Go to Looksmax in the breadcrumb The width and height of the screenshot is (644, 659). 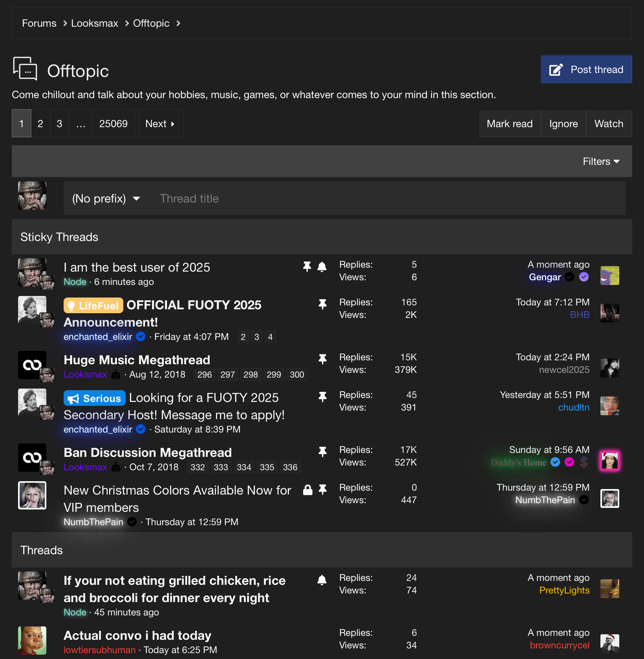[x=95, y=23]
